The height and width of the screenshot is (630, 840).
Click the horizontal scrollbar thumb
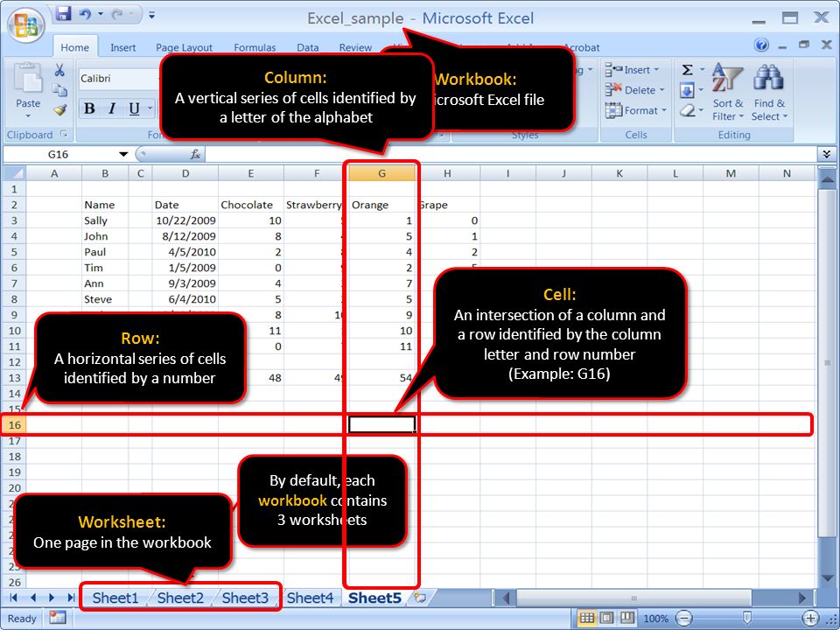coord(633,598)
